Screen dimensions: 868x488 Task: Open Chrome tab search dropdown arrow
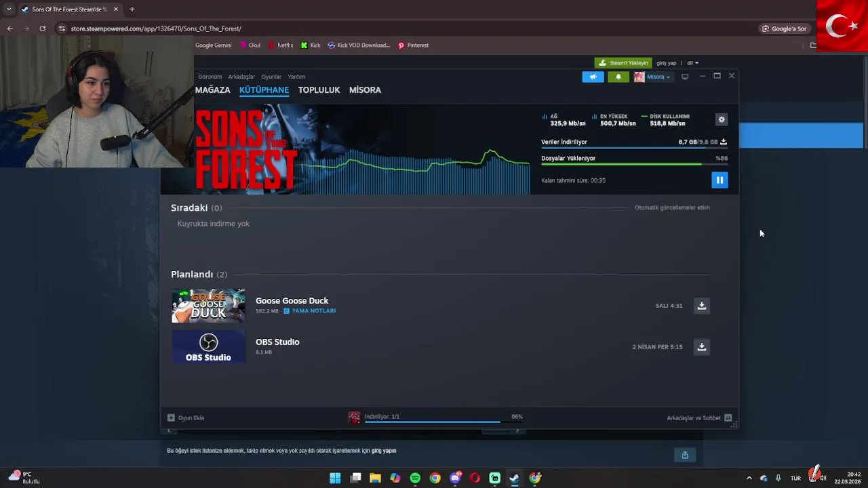pyautogui.click(x=9, y=9)
